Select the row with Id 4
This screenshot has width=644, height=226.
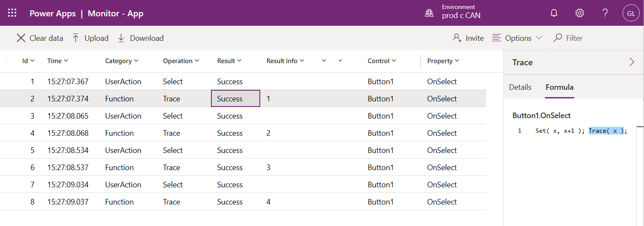pos(172,133)
